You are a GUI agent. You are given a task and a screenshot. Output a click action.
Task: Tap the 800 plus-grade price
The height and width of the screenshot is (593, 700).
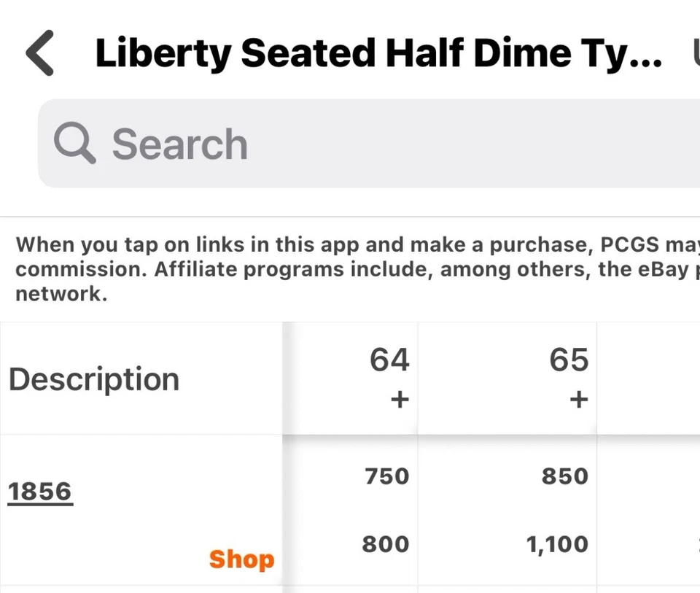(x=386, y=544)
